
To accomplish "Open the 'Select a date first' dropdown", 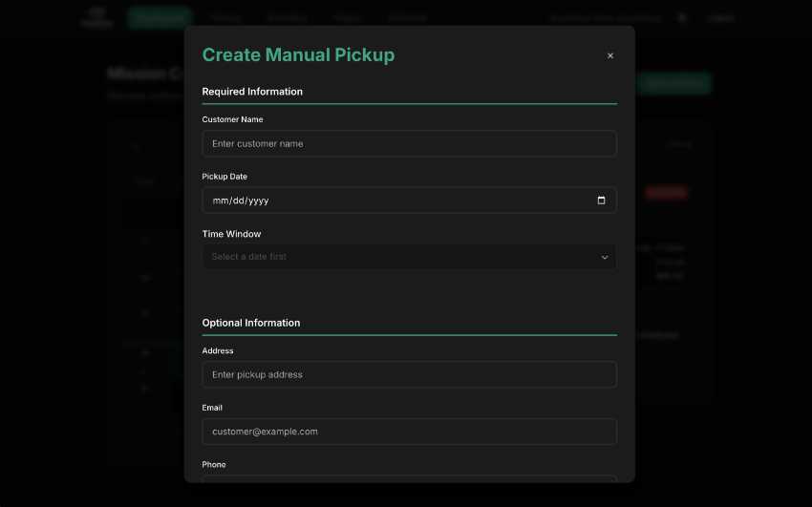I will pos(409,257).
